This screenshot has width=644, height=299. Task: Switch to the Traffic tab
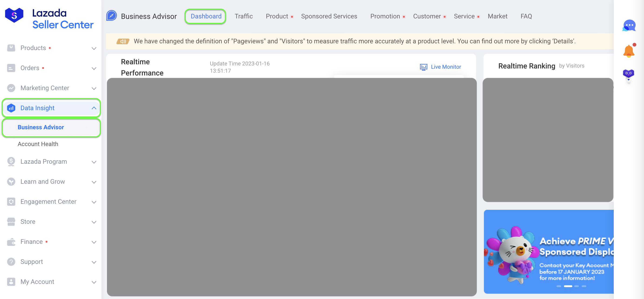pos(244,16)
